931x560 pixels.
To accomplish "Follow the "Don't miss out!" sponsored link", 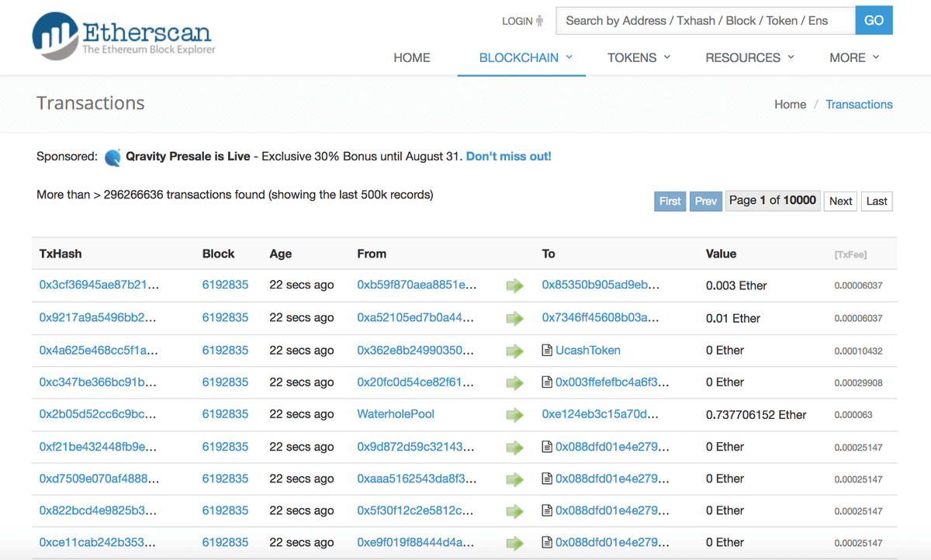I will (508, 157).
